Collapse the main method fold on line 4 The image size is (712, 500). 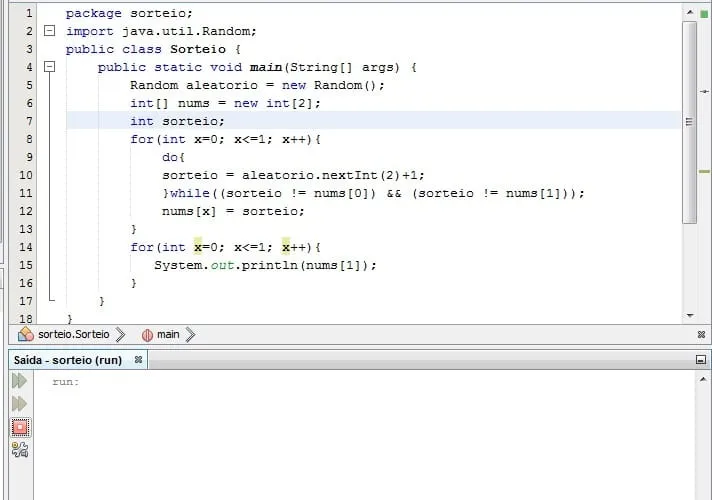[x=49, y=67]
